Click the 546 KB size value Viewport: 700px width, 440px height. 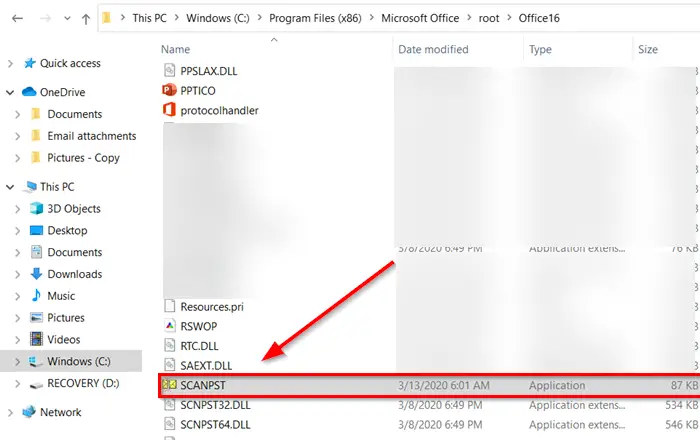(681, 424)
